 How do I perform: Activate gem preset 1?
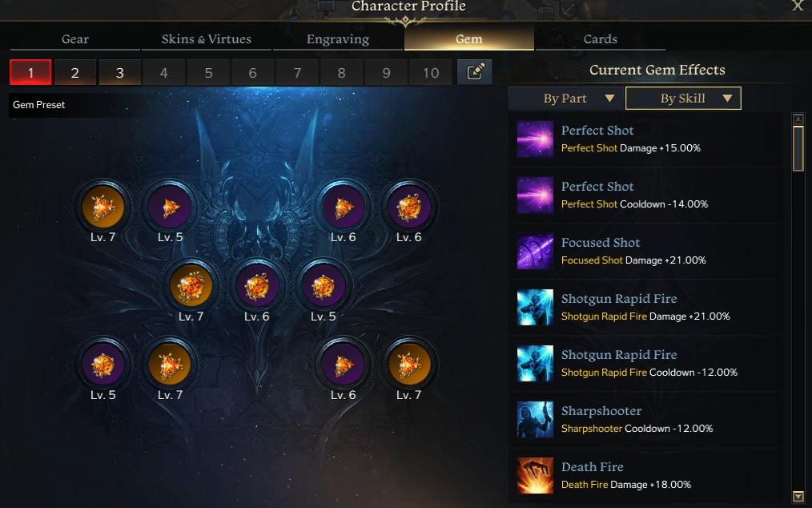click(x=30, y=72)
